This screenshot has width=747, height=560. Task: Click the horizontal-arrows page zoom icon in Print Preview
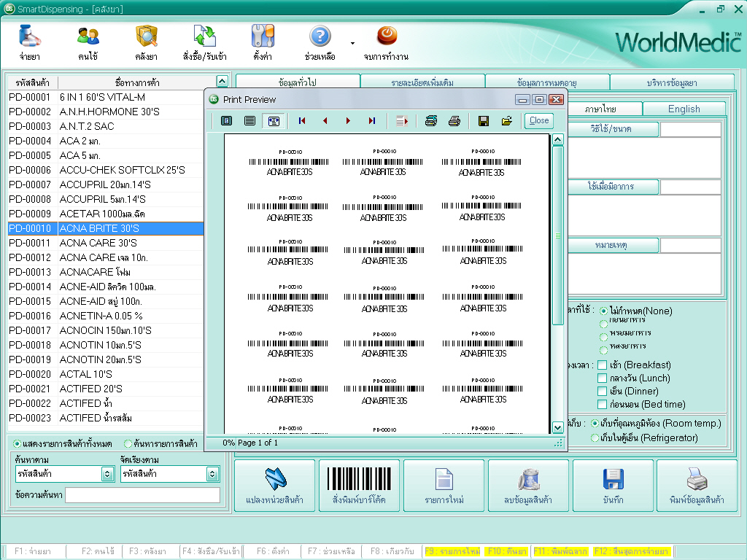274,121
